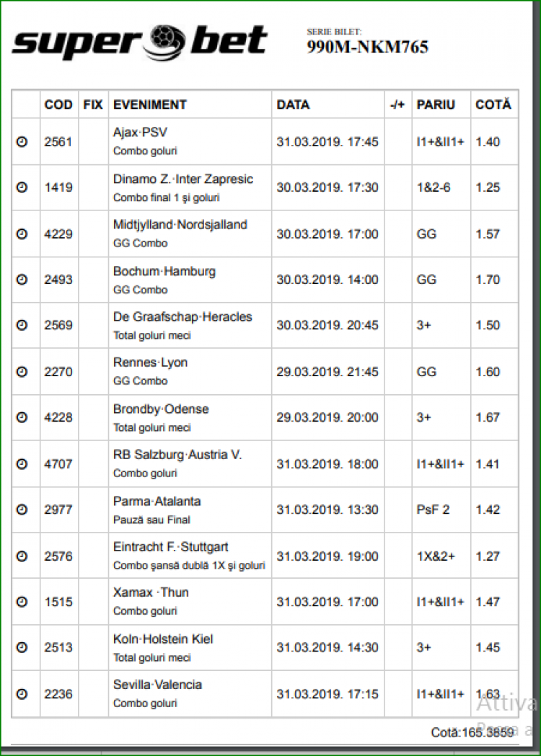Click the clock icon for Xamax·Thun row
The image size is (541, 756).
click(x=22, y=602)
